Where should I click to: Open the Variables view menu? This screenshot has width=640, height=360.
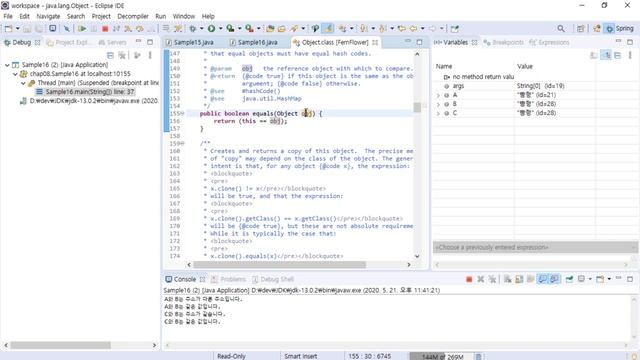[x=630, y=55]
